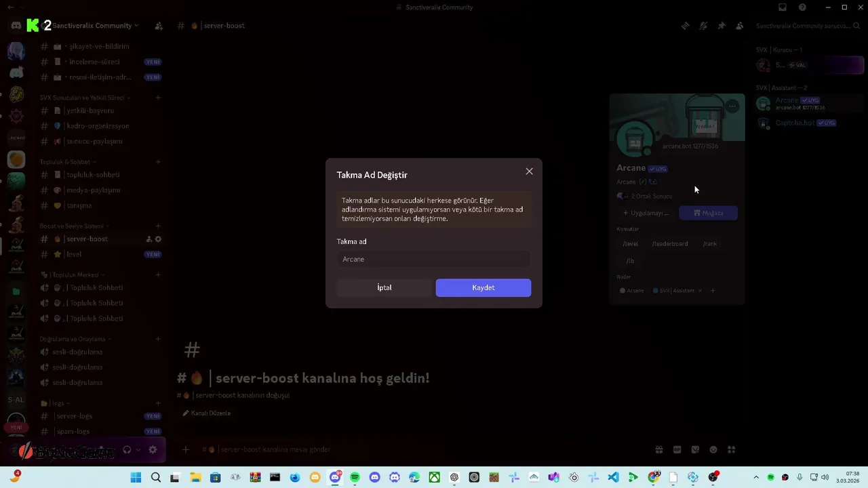Open the sunucu-paylaşımı channel
This screenshot has height=488, width=868.
point(100,142)
